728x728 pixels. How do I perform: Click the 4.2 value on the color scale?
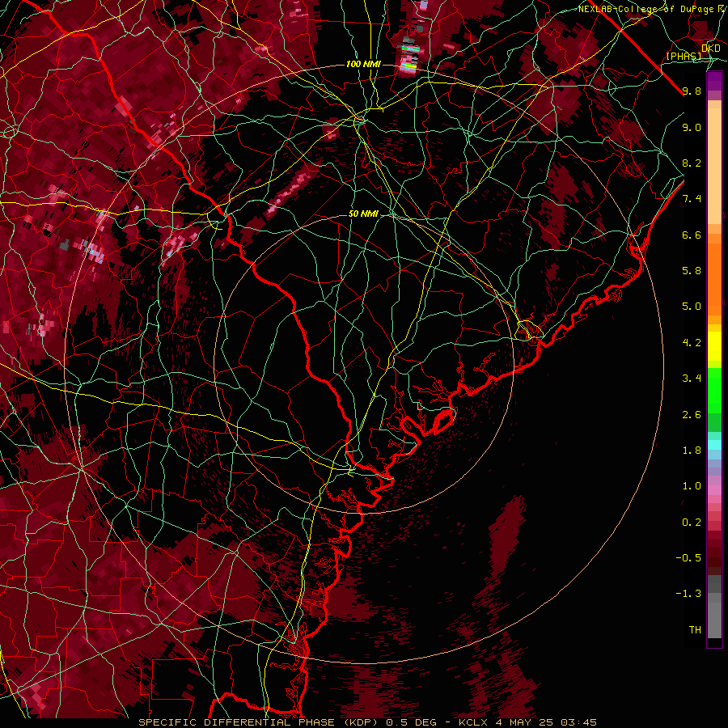point(692,343)
